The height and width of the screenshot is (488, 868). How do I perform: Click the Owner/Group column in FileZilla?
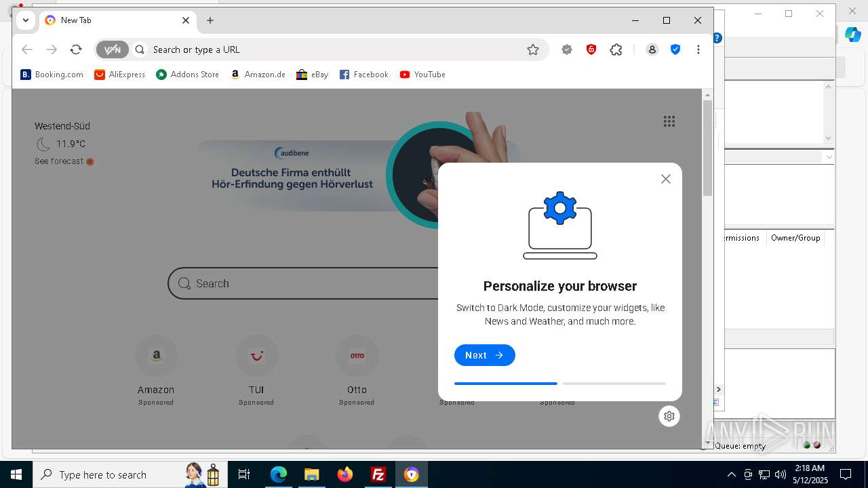pos(795,238)
